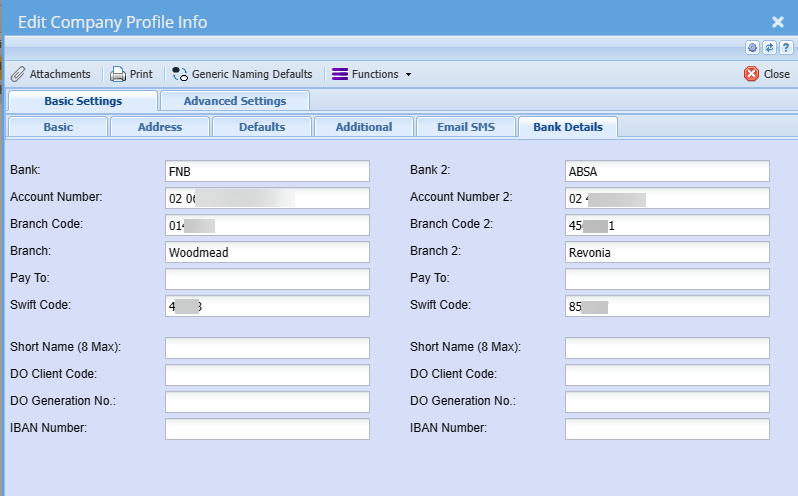798x496 pixels.
Task: Click the gear settings icon
Action: (x=752, y=47)
